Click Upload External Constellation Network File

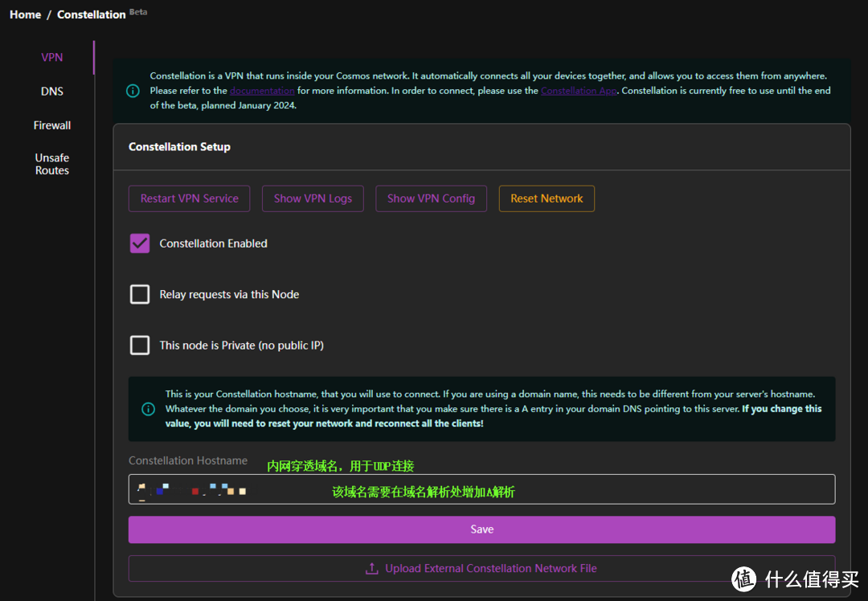click(481, 568)
